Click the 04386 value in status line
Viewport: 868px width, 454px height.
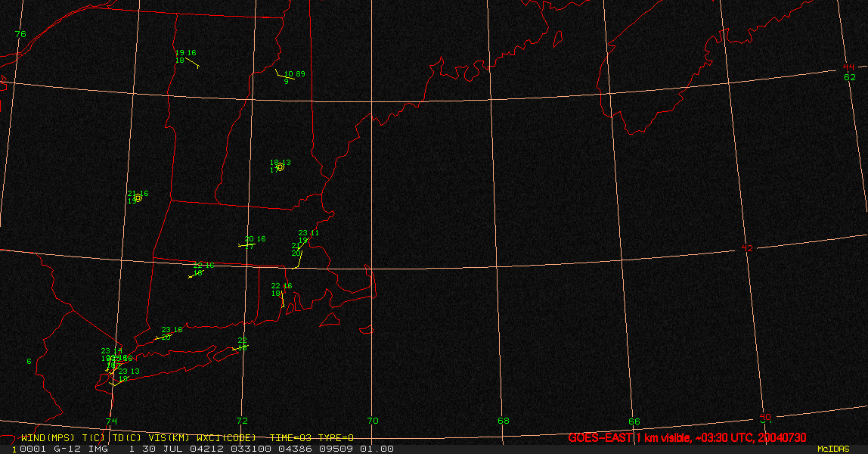pos(295,449)
